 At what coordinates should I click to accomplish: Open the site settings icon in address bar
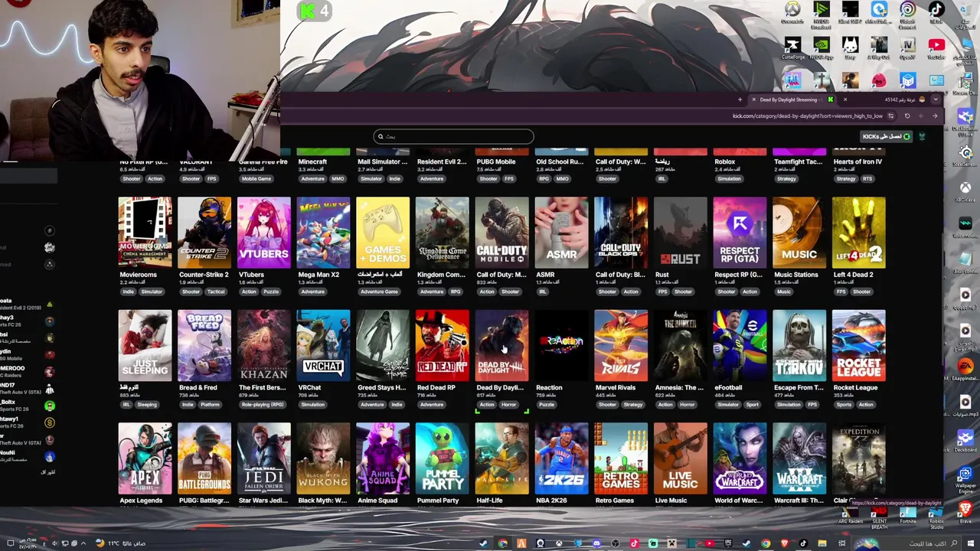point(891,116)
